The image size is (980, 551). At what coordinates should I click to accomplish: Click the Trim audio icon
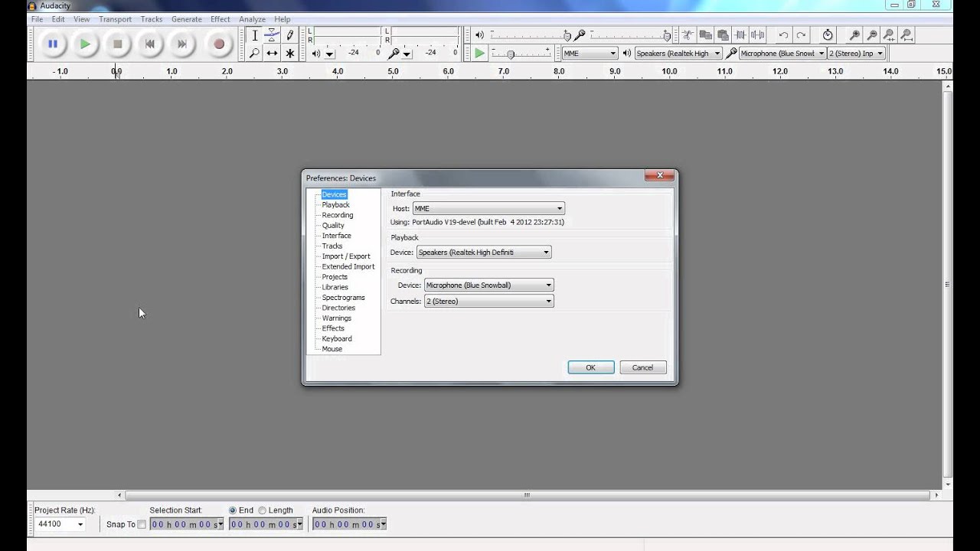(740, 35)
